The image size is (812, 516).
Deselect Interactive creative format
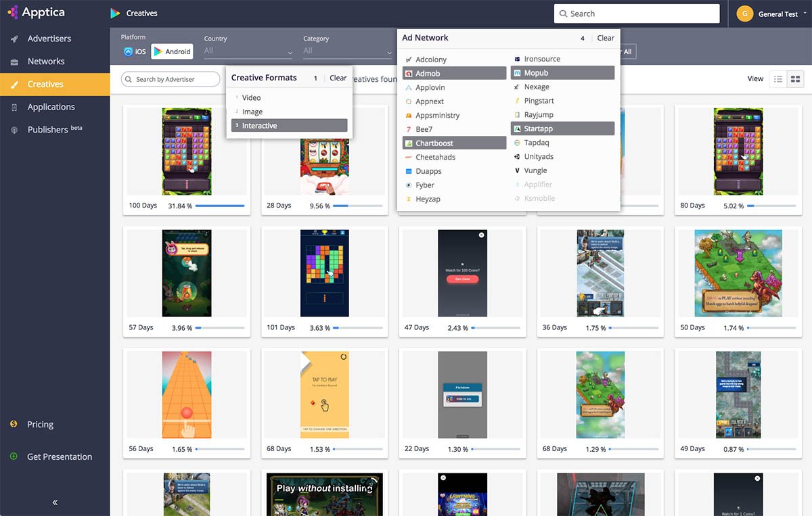pos(290,126)
